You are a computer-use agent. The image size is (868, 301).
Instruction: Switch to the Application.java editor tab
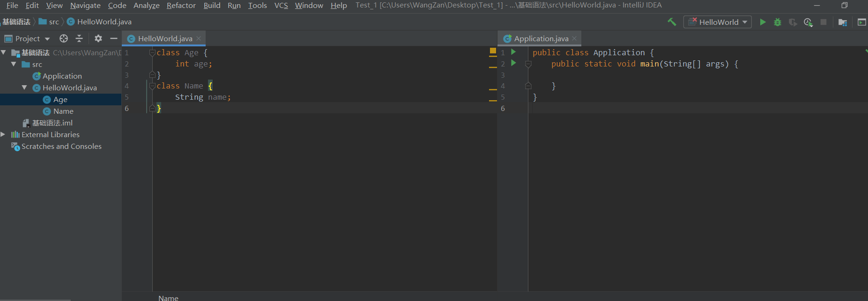click(x=541, y=38)
